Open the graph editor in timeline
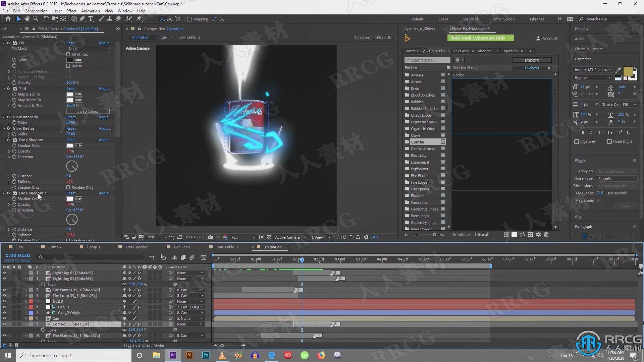 [x=203, y=257]
